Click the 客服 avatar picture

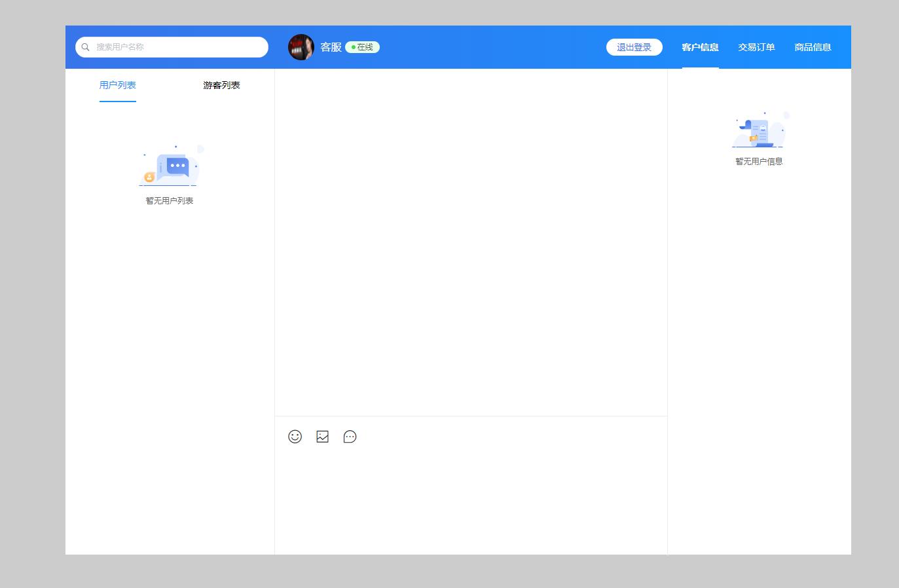(301, 47)
